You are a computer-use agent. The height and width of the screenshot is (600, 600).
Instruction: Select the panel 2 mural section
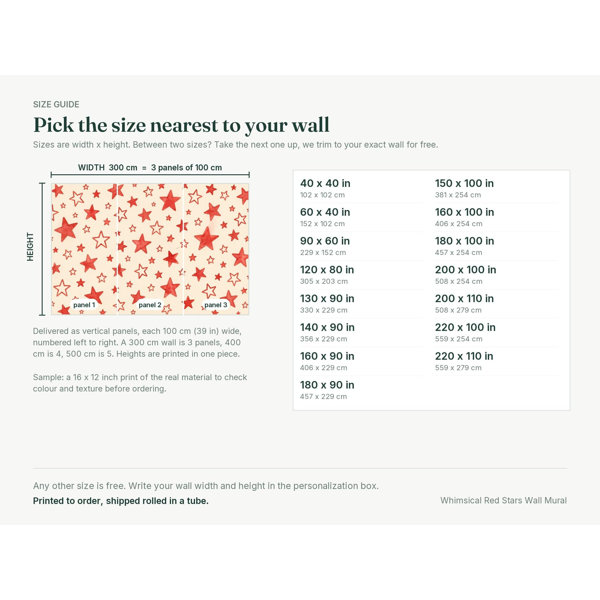click(150, 249)
